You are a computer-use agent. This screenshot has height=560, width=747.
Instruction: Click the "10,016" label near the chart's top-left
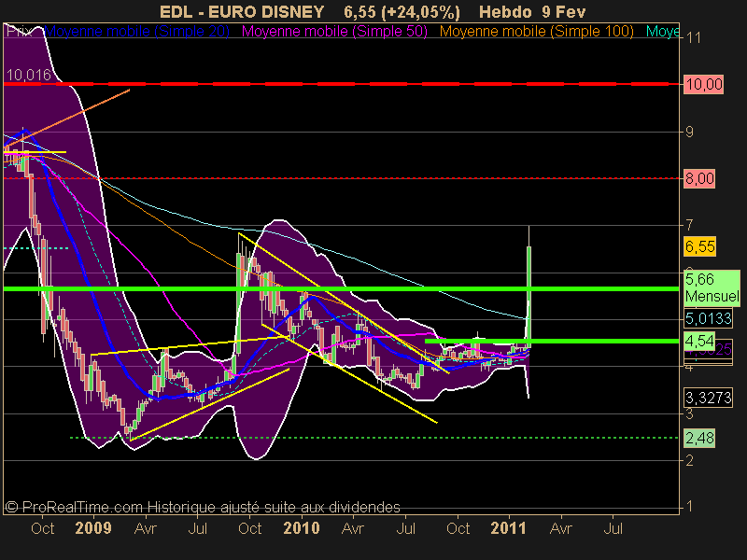tap(29, 75)
